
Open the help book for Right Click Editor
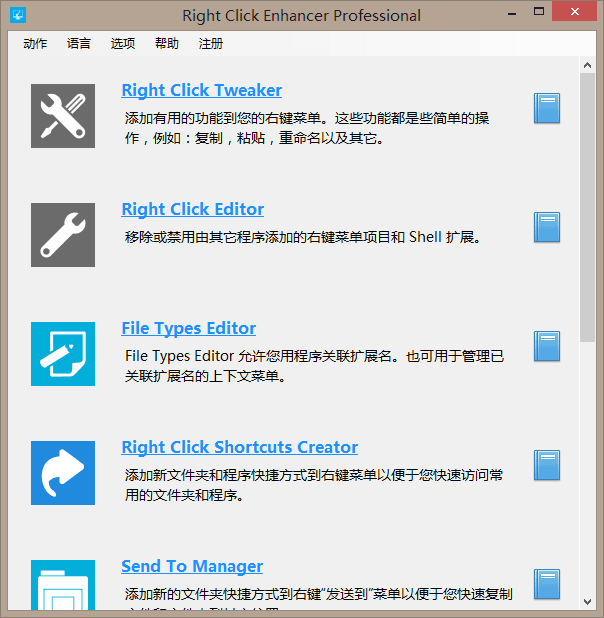coord(547,227)
